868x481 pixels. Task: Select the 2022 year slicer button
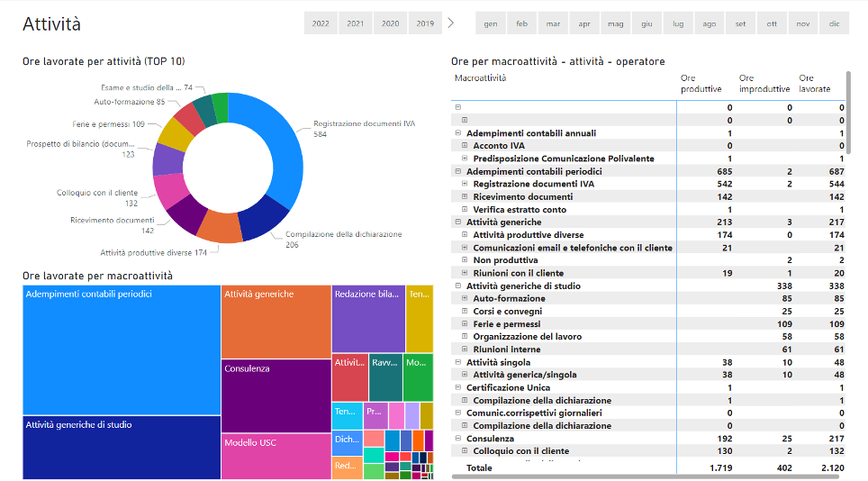click(x=321, y=23)
